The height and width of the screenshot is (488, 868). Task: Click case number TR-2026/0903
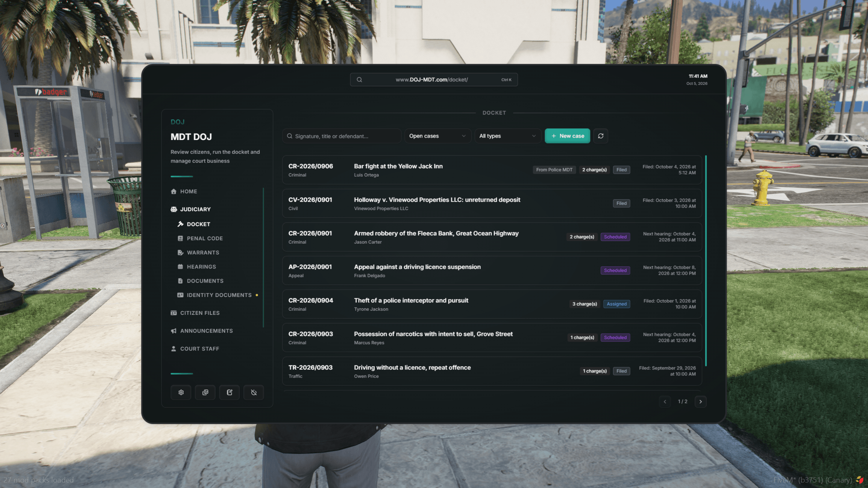(x=310, y=367)
